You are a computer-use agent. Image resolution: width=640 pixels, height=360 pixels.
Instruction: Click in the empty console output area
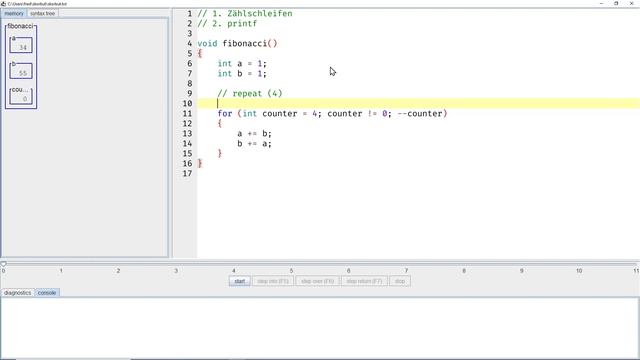pyautogui.click(x=320, y=328)
